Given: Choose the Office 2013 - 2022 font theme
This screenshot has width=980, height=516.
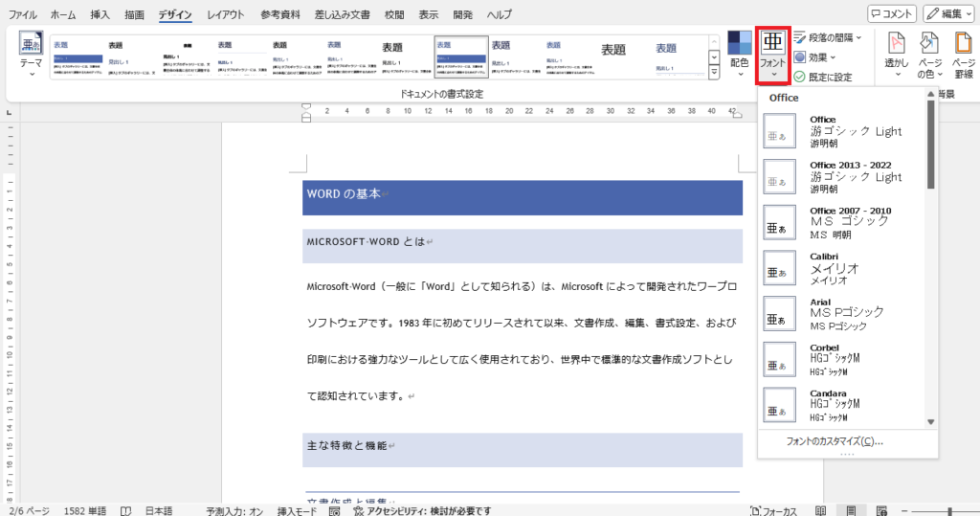Looking at the screenshot, I should 844,176.
